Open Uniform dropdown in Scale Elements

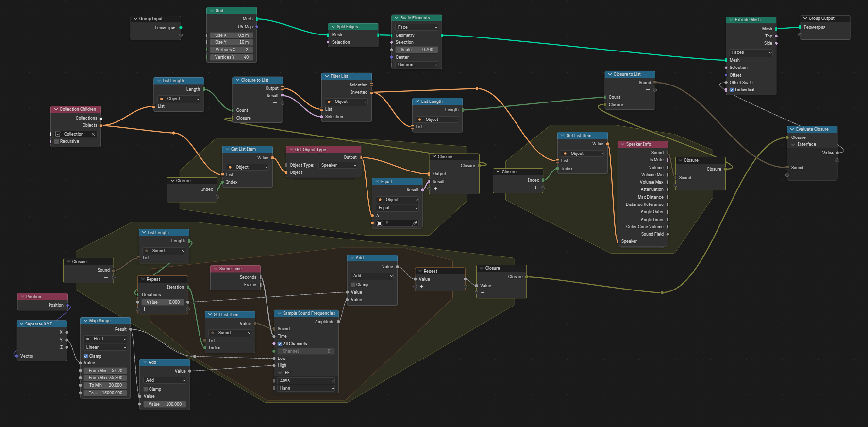click(417, 65)
